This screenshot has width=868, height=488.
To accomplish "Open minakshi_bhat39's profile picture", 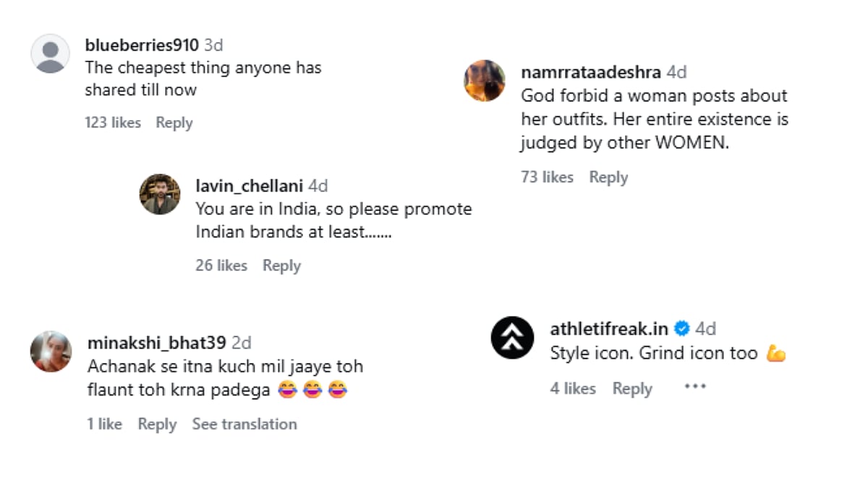I will (51, 351).
